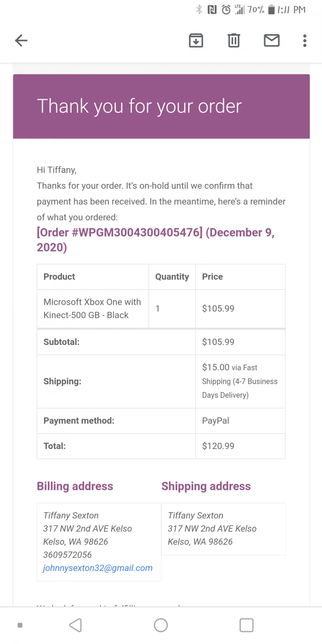
Task: Tap the Shipping address heading
Action: 206,486
